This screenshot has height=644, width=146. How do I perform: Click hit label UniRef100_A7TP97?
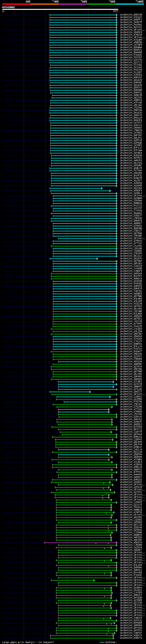coord(131,324)
